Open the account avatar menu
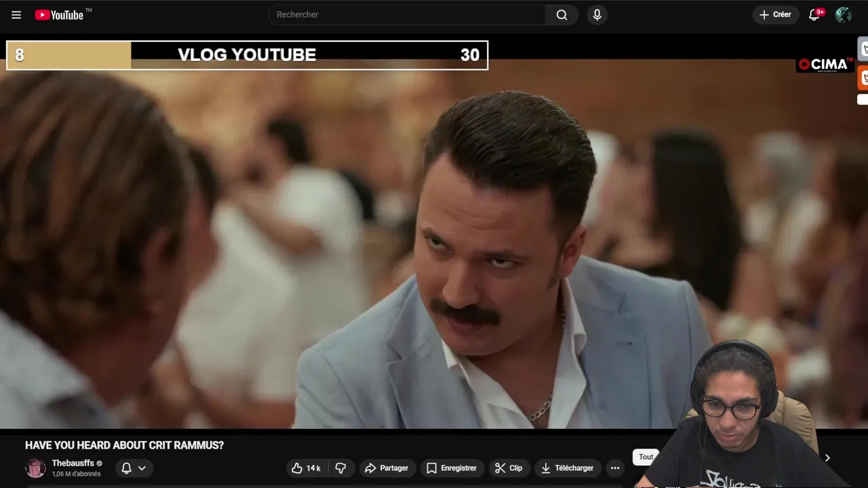This screenshot has width=868, height=488. [x=843, y=15]
